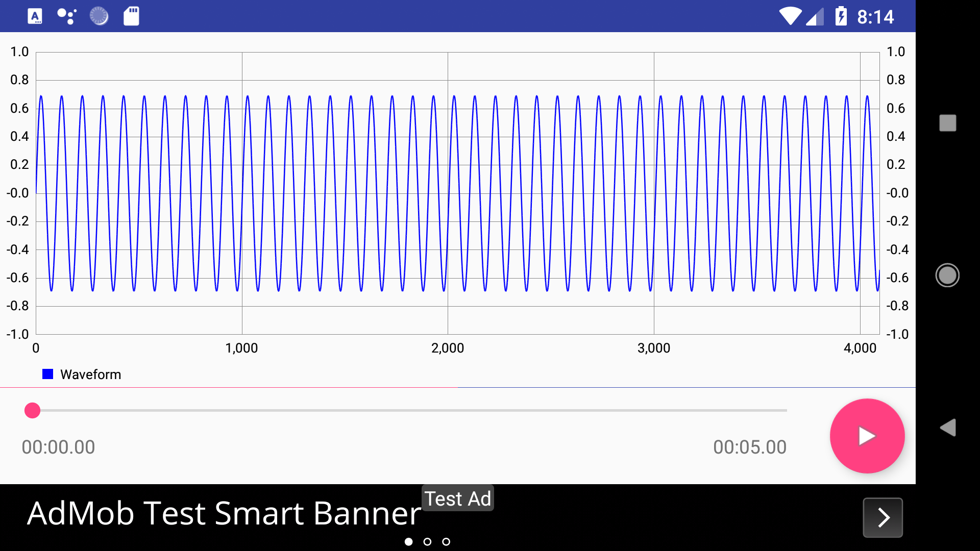Tap the SD card status icon
This screenshot has width=980, height=551.
[x=131, y=16]
